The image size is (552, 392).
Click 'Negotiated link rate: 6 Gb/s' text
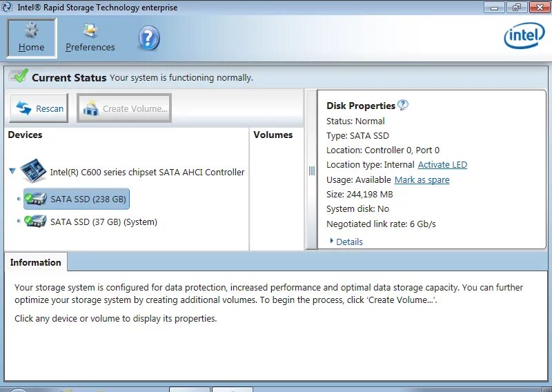[381, 224]
